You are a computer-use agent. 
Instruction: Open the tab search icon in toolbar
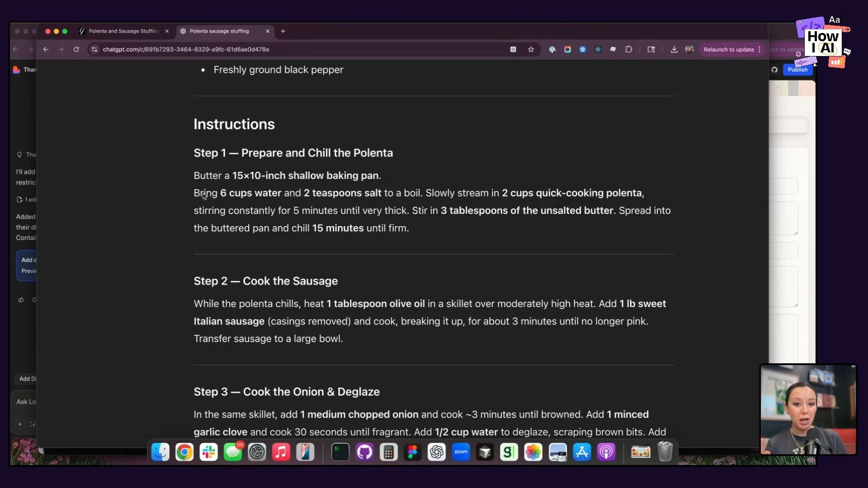pos(651,49)
